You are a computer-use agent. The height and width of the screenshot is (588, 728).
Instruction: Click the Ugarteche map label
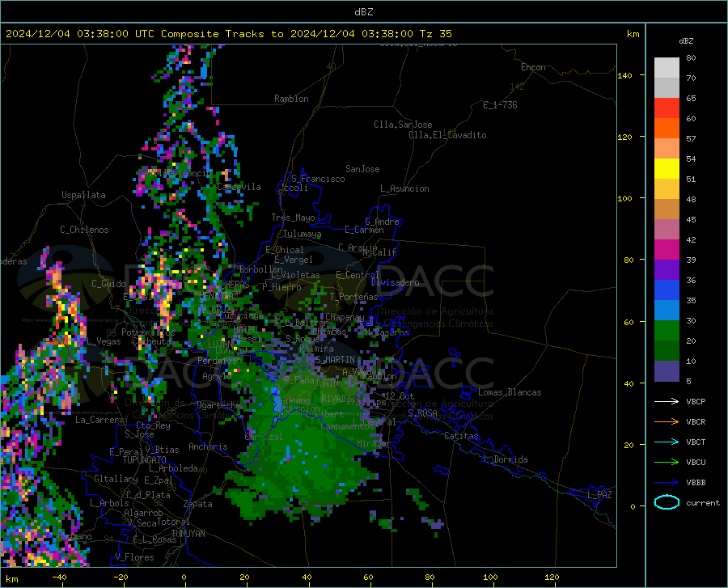point(218,404)
